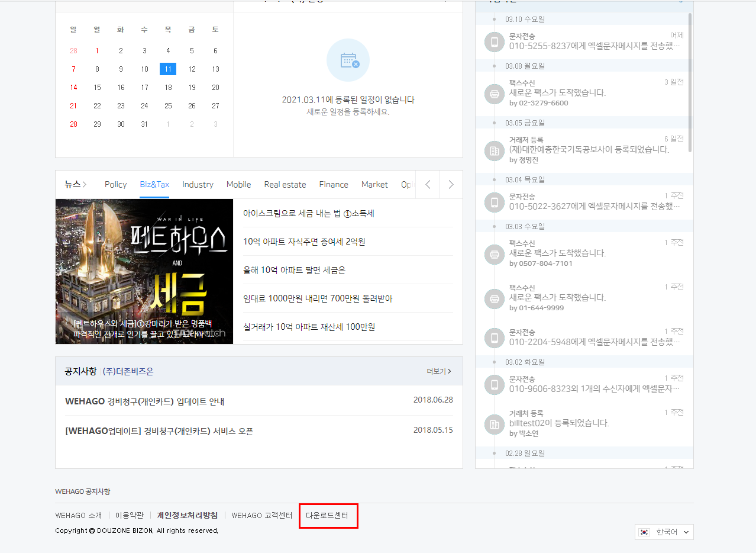Screen dimensions: 756x553
Task: Select day 17 in the calendar
Action: (x=144, y=88)
